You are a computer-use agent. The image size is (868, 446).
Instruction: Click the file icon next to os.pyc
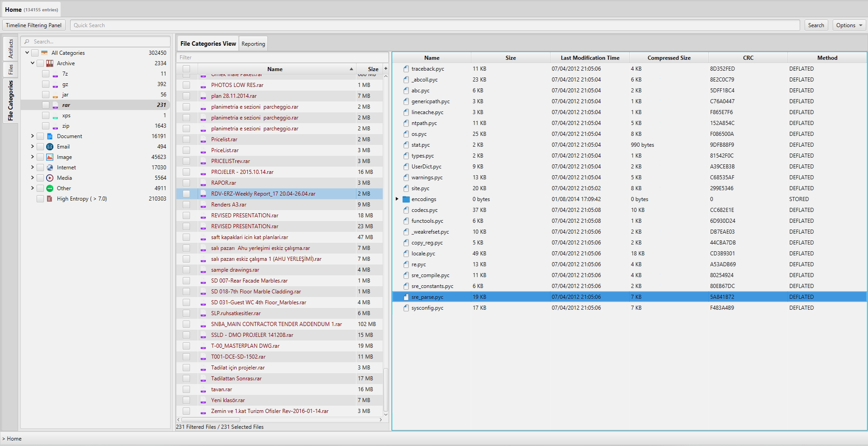point(406,134)
